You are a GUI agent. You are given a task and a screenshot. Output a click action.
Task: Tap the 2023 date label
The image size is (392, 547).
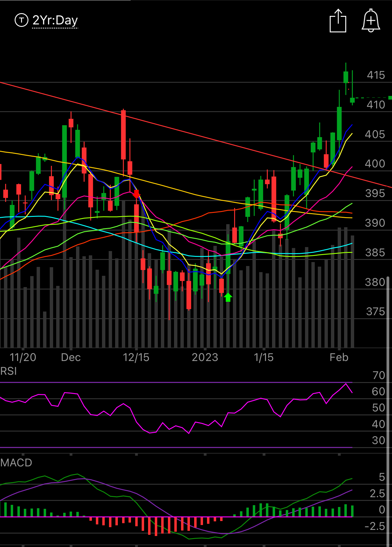(205, 357)
